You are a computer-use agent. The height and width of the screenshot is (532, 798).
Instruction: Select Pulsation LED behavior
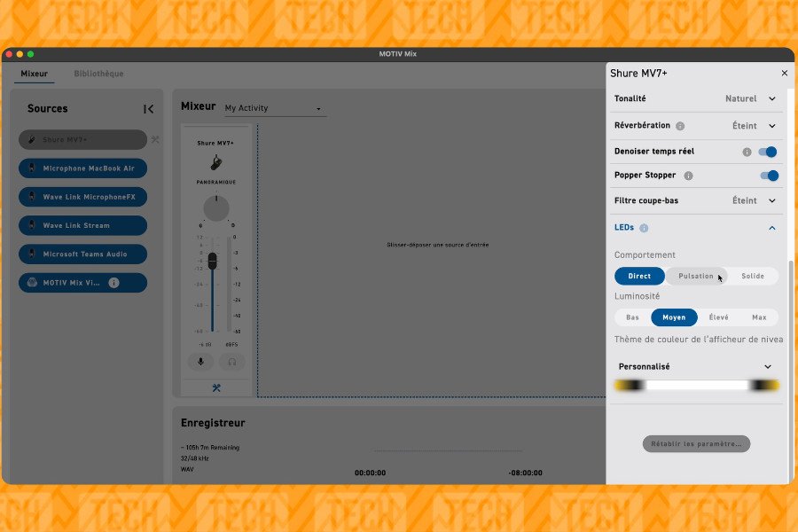tap(695, 276)
